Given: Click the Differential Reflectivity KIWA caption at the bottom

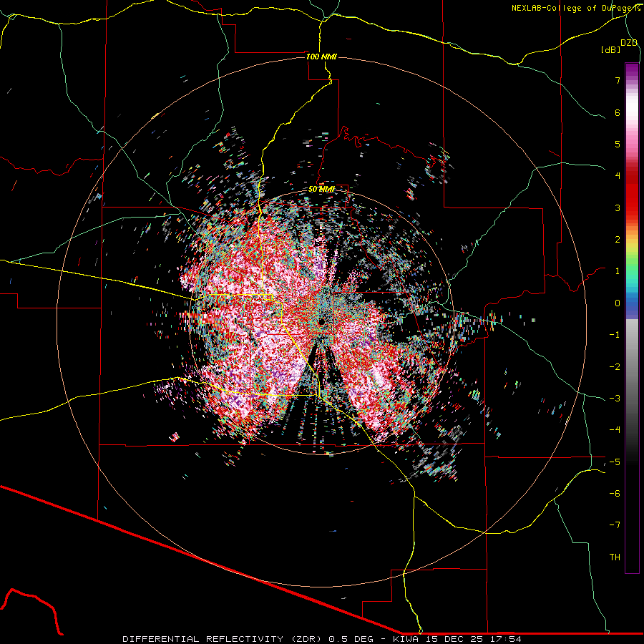Looking at the screenshot, I should [x=322, y=639].
